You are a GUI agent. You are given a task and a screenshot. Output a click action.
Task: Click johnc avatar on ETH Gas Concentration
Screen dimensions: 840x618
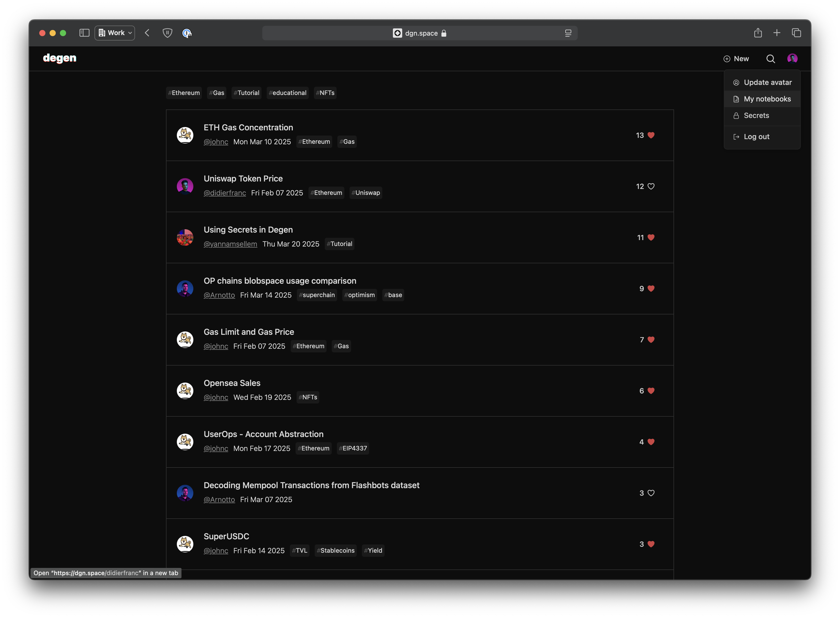point(185,135)
